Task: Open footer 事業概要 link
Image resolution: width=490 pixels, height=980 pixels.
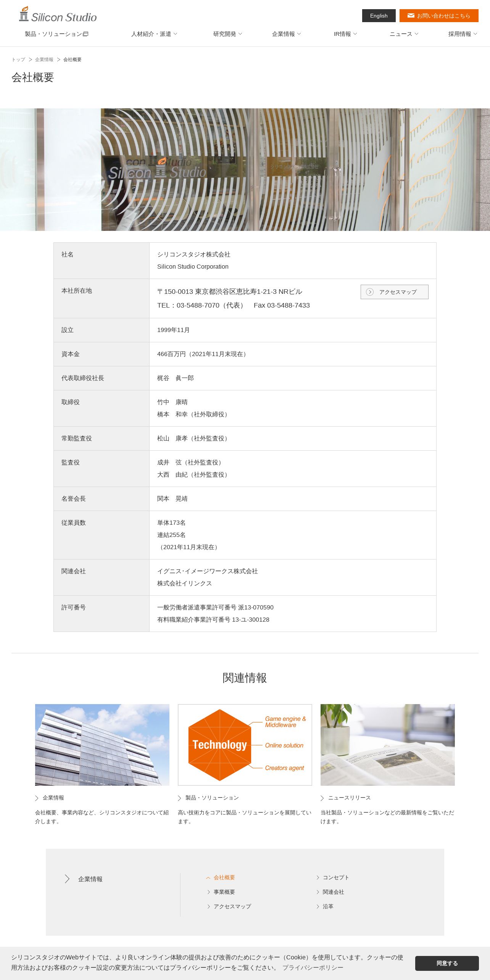Action: tap(224, 892)
